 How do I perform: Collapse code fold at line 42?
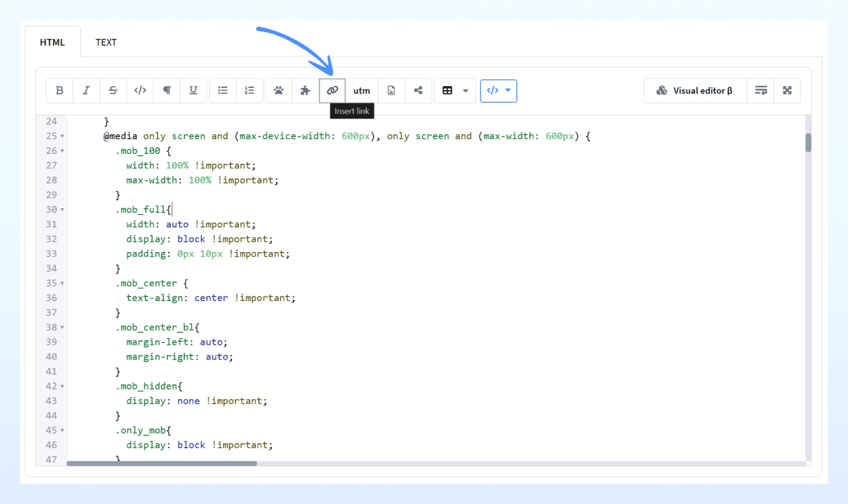63,386
